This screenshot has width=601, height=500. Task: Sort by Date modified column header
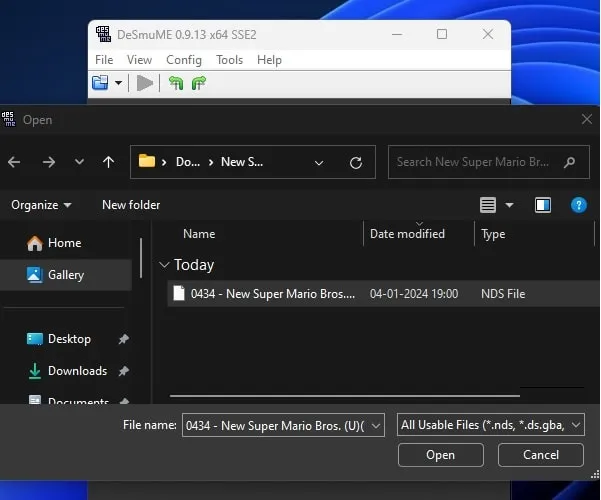pyautogui.click(x=407, y=234)
